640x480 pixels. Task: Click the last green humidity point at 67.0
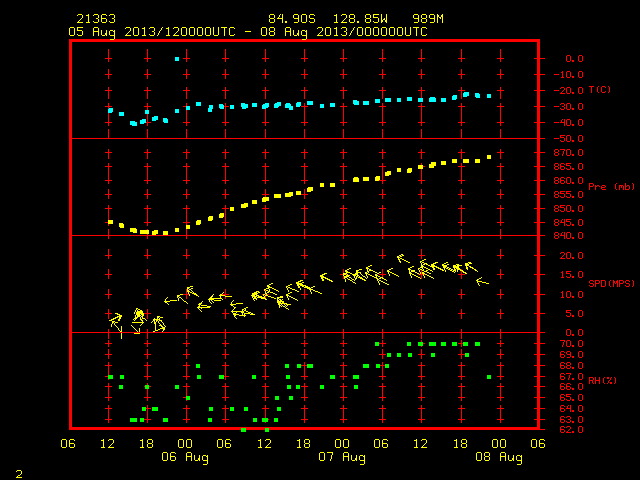click(489, 377)
